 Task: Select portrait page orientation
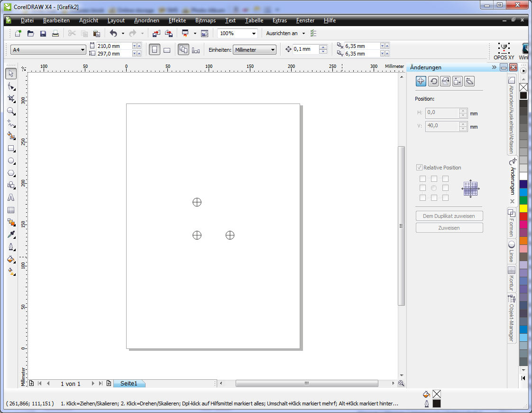coord(155,50)
